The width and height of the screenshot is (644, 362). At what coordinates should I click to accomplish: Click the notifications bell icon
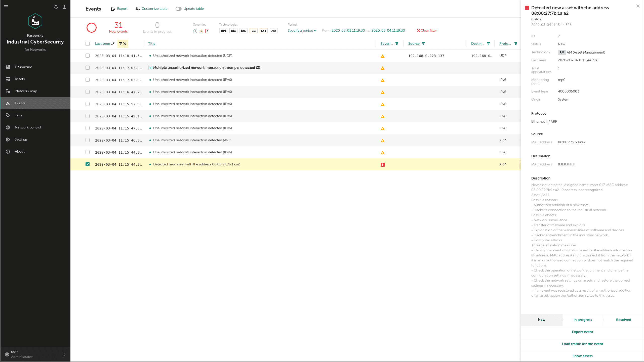click(x=56, y=7)
